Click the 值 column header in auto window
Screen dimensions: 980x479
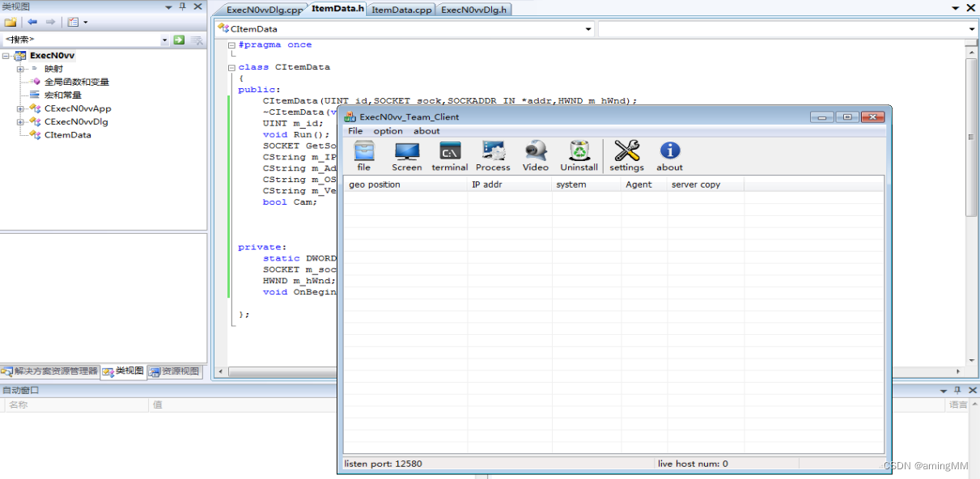pos(243,405)
